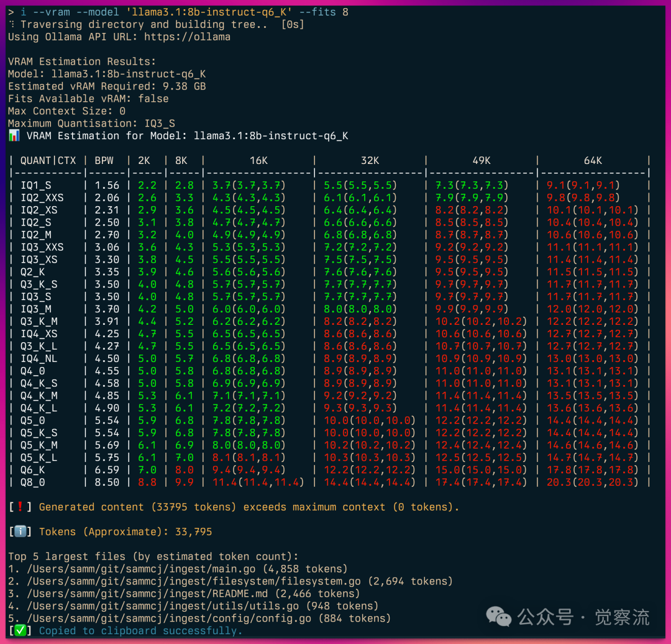Click 'Max Context Size: 0' line
The image size is (671, 644).
66,111
